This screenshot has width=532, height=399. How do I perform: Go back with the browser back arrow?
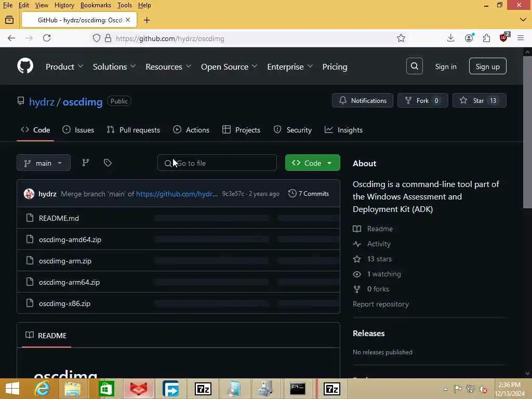click(x=11, y=38)
